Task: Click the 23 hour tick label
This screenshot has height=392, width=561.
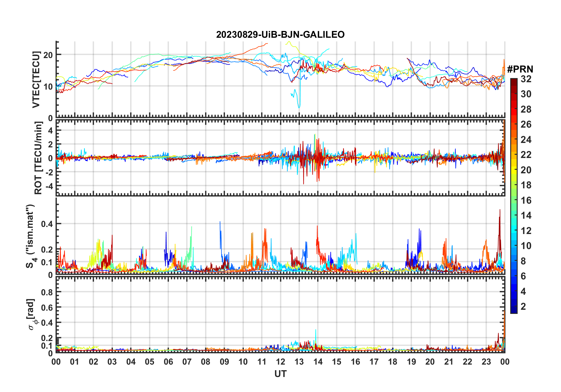Action: pyautogui.click(x=486, y=362)
